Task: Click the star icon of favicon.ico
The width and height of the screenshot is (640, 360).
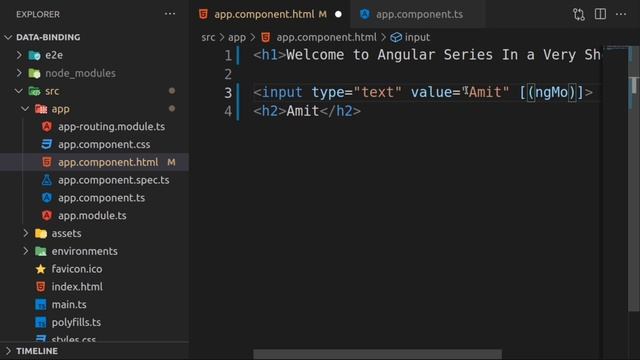Action: 40,269
